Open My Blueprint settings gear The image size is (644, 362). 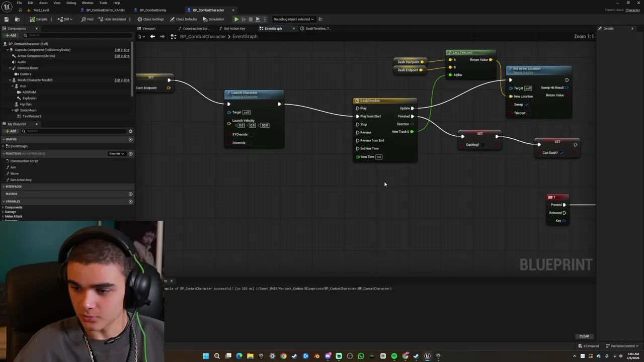click(x=130, y=131)
